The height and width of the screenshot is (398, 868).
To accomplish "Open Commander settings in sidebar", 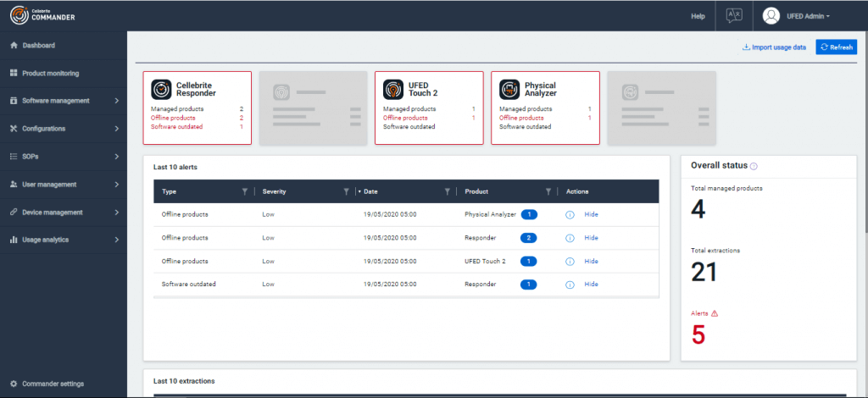I will click(x=53, y=384).
